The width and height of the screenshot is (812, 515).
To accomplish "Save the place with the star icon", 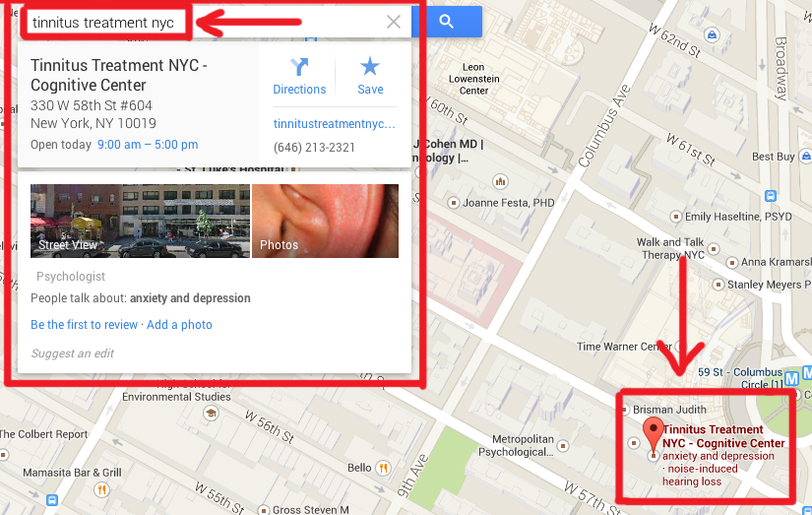I will (370, 76).
